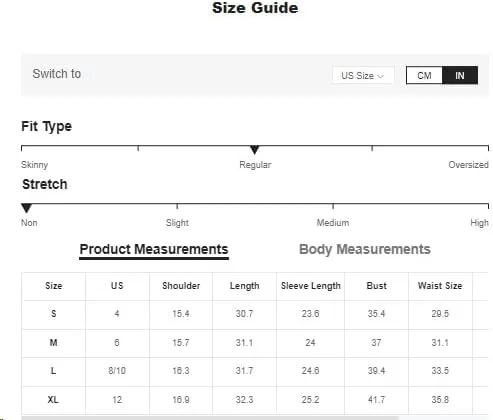Switch units to CM
This screenshot has height=420, width=493.
point(424,75)
